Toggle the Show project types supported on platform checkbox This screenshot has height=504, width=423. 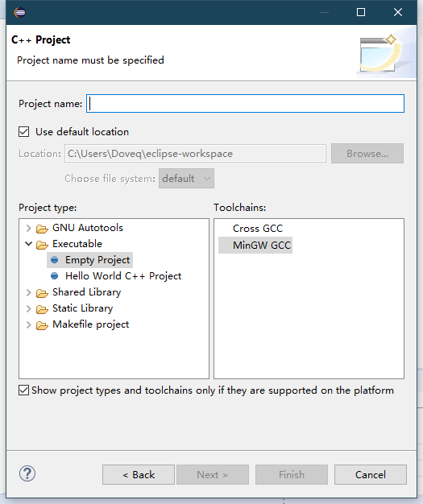tap(24, 390)
